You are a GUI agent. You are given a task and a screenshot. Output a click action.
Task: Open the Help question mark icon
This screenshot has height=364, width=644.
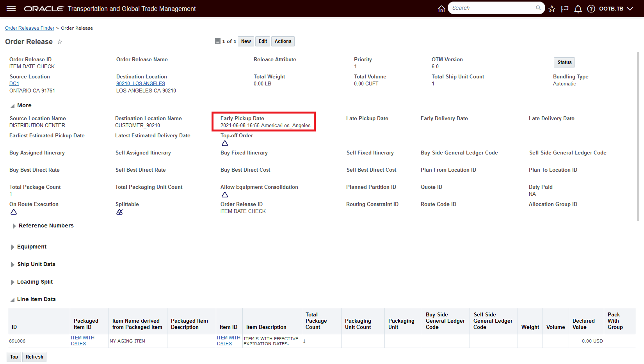pos(591,9)
